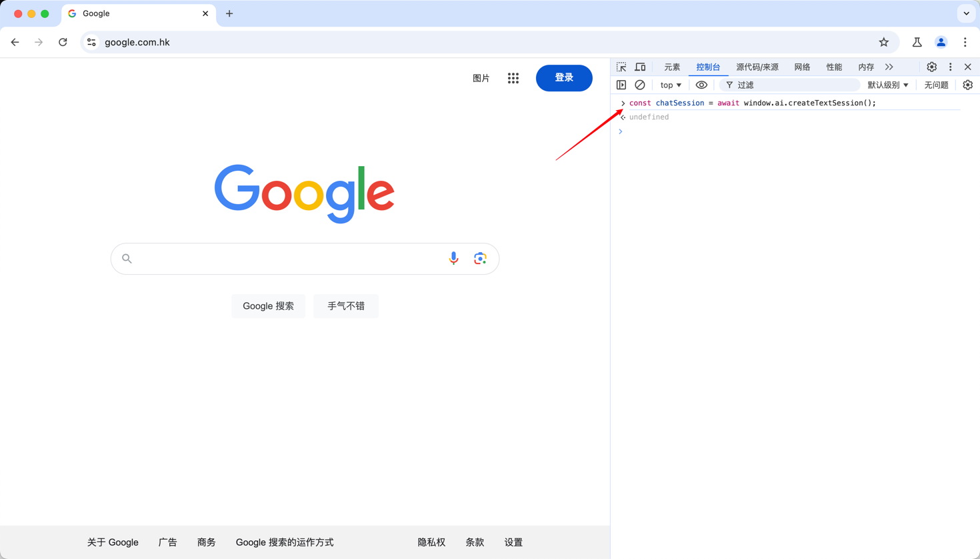Switch to the 网络 tab
This screenshot has height=559, width=980.
802,67
